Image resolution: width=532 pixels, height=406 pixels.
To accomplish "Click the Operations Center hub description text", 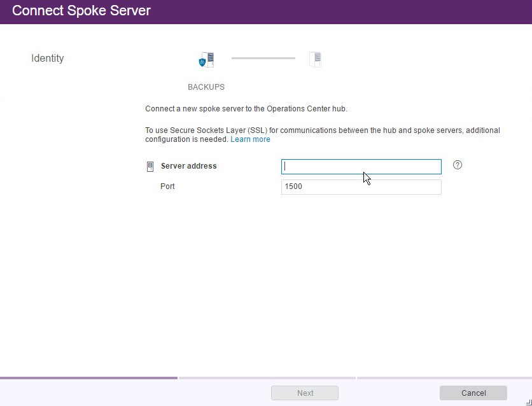I will tap(246, 109).
